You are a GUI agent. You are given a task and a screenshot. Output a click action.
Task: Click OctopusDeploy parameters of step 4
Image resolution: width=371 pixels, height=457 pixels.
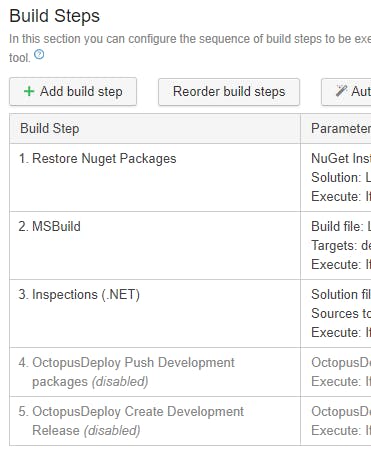click(341, 363)
